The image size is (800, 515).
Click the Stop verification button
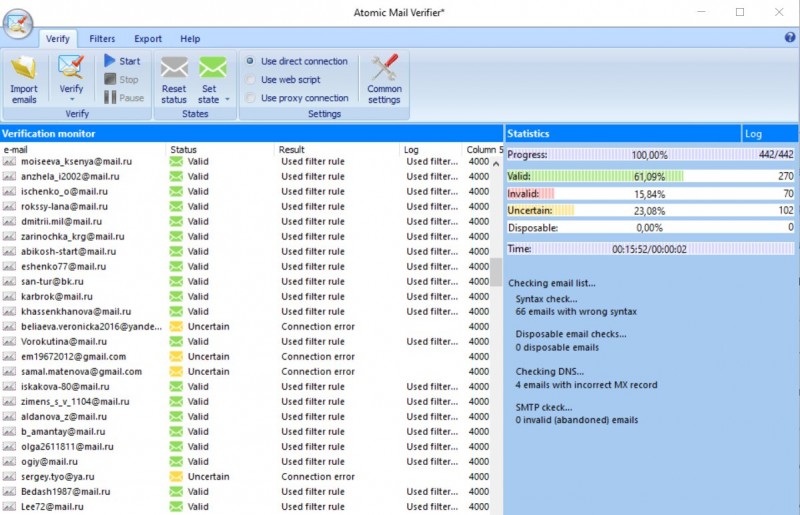[121, 79]
